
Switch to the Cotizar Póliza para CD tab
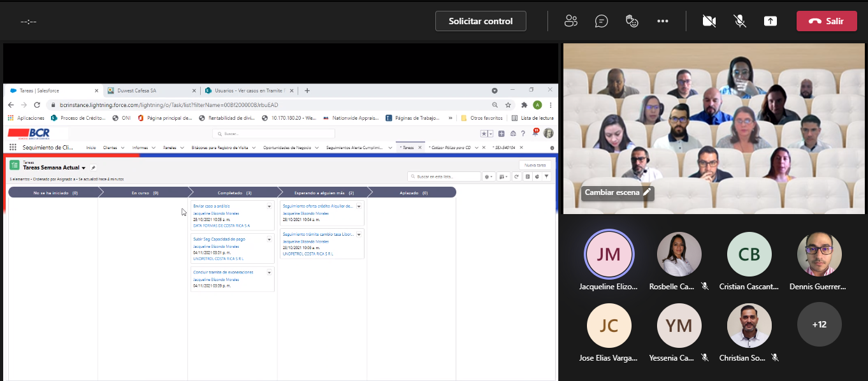coord(450,147)
